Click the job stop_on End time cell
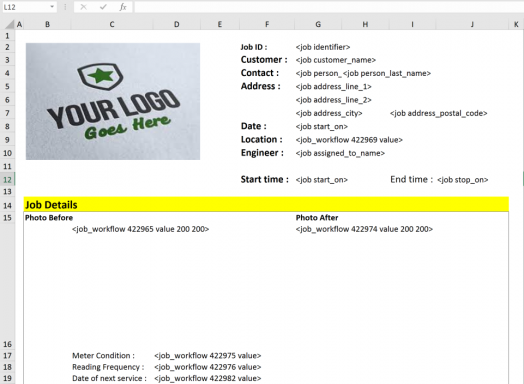This screenshot has width=524, height=384. coord(463,180)
